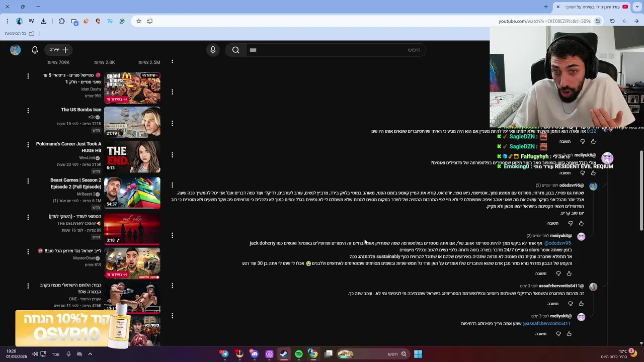Open Steam from the taskbar
Viewport: 644px width, 362px height.
(284, 354)
